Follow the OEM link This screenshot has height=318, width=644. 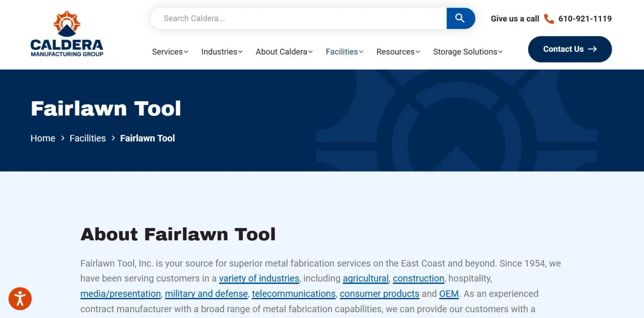click(x=449, y=294)
